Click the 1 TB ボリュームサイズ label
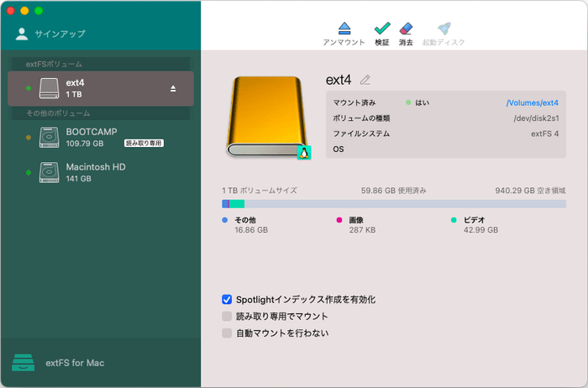This screenshot has width=588, height=388. (260, 191)
